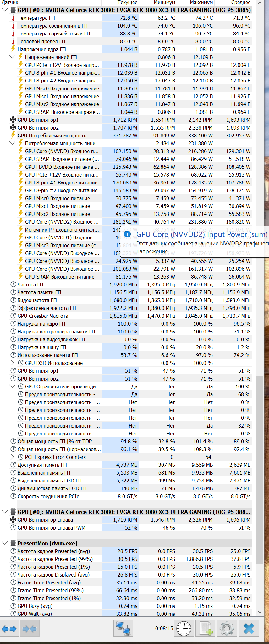Expand the GPU D3D Использование group
This screenshot has width=269, height=644.
pyautogui.click(x=12, y=363)
